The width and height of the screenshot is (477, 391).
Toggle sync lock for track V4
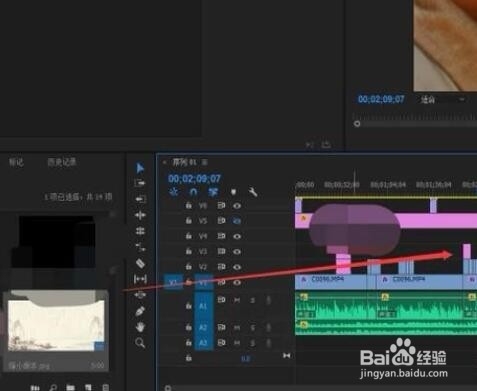[x=221, y=236]
